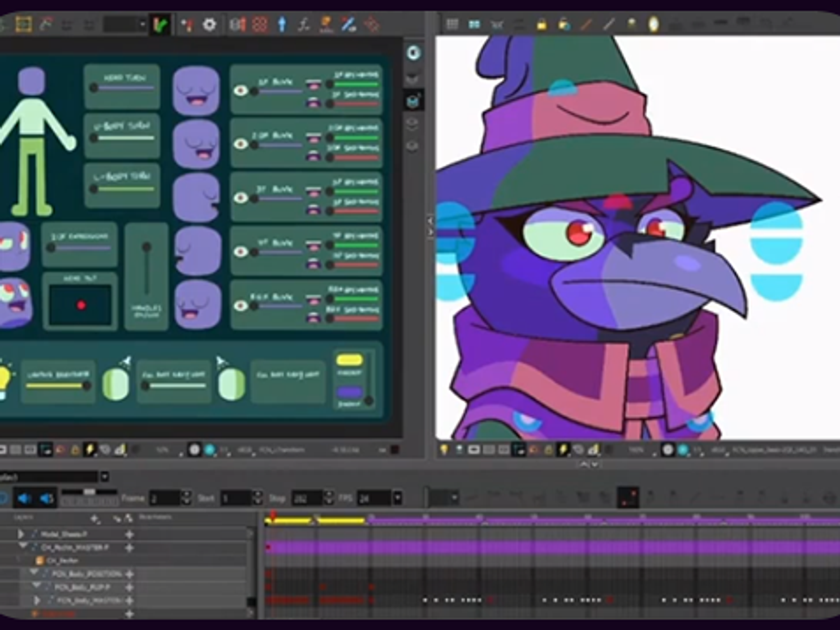The width and height of the screenshot is (840, 630).
Task: Click the U-Body Turn slider knob
Action: (x=94, y=138)
